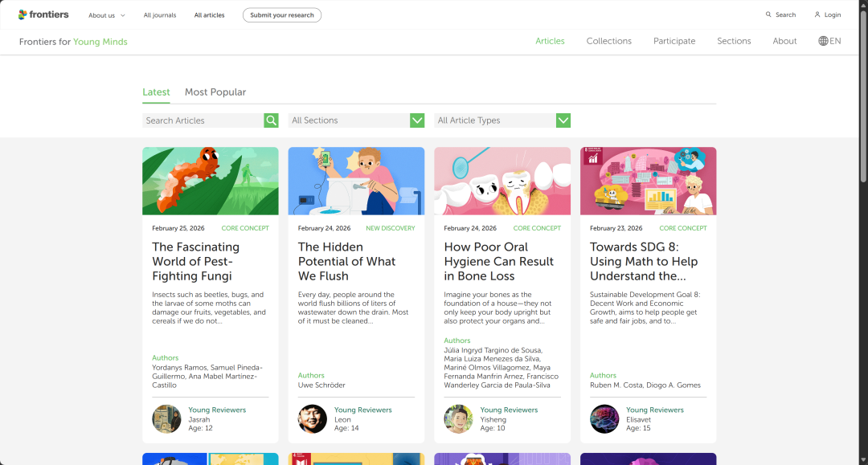Click the green search magnifier button
The width and height of the screenshot is (868, 465).
(272, 120)
